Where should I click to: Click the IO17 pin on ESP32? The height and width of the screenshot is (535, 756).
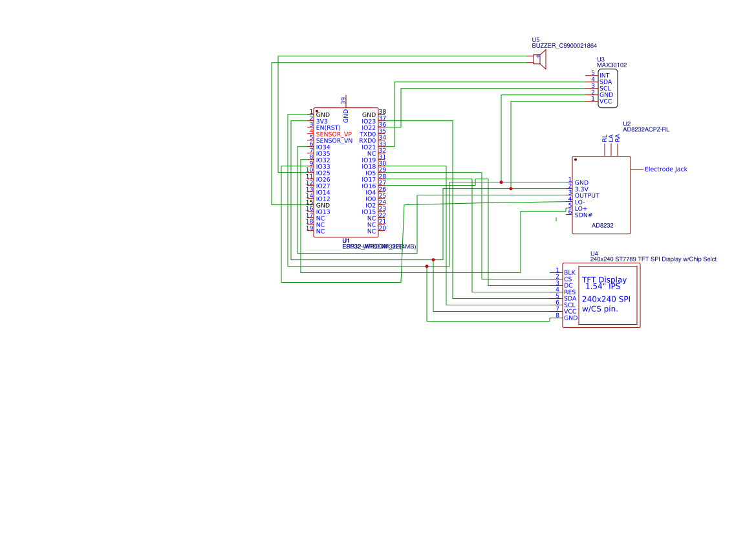tap(369, 179)
